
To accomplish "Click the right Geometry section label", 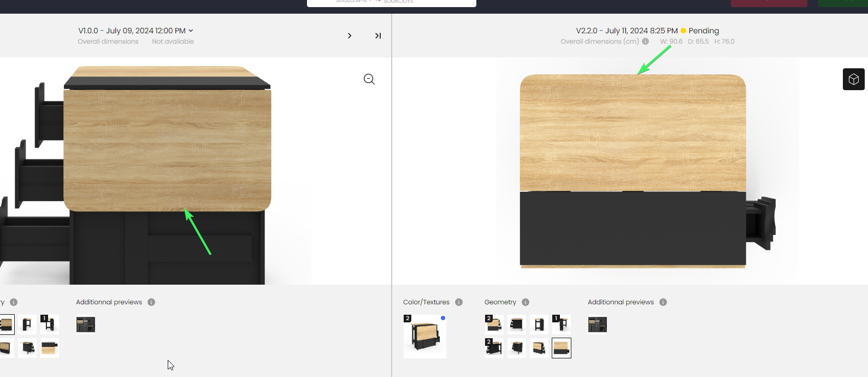I will [500, 302].
